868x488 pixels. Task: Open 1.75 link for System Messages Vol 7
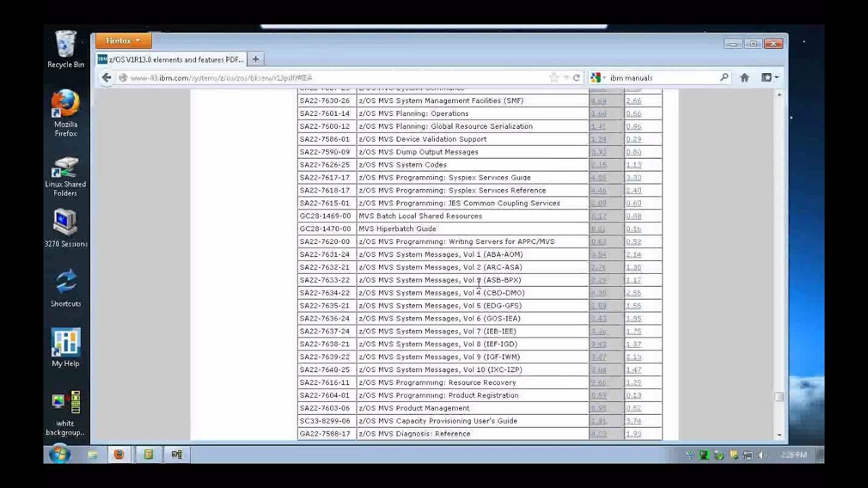coord(633,331)
